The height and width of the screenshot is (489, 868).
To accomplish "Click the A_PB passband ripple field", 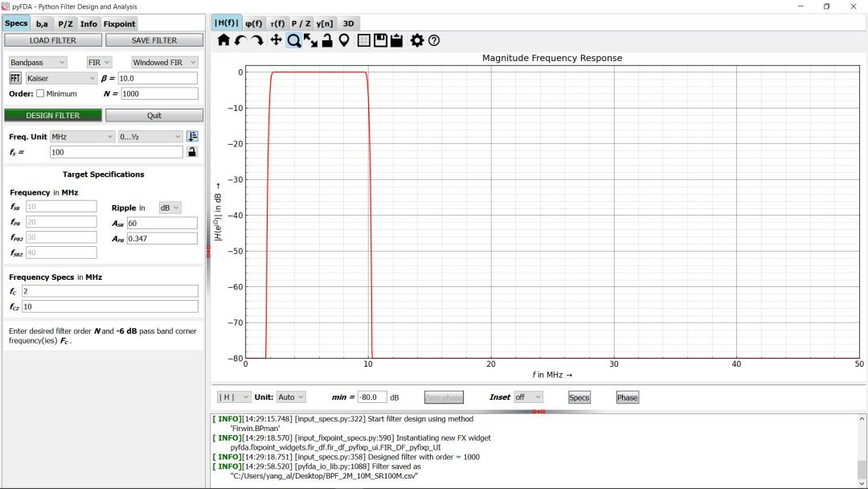I will pos(162,239).
